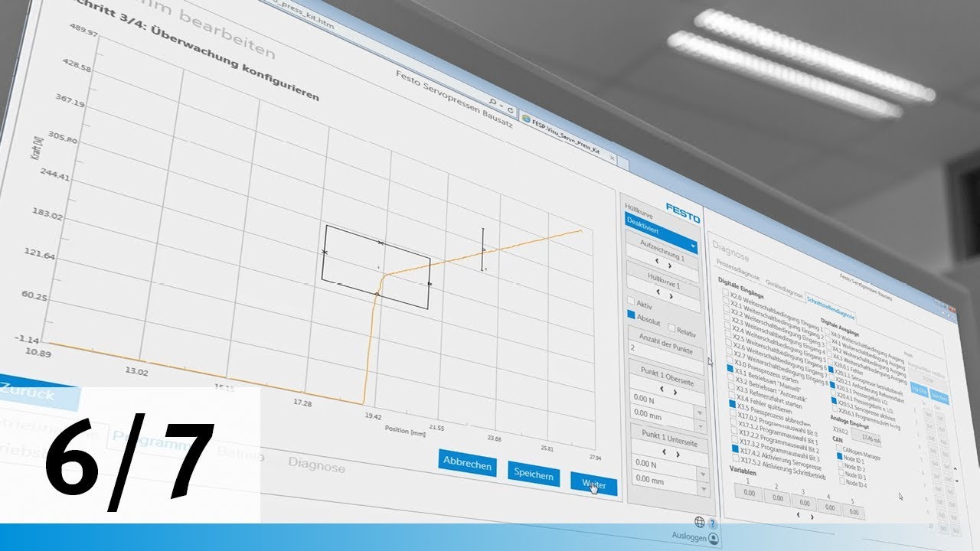Enable the Aktiv checkbox

click(x=632, y=300)
